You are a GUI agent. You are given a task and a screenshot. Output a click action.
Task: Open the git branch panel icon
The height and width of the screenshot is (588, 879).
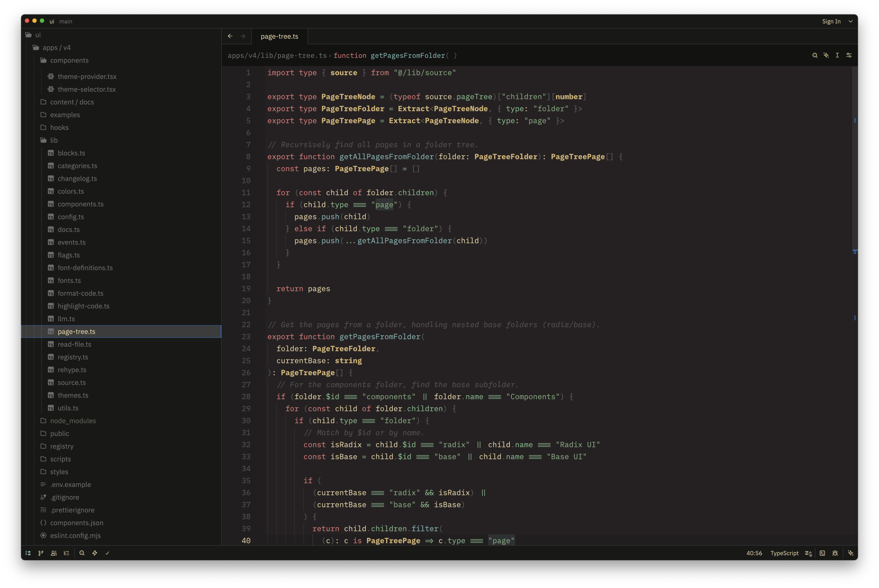[41, 553]
